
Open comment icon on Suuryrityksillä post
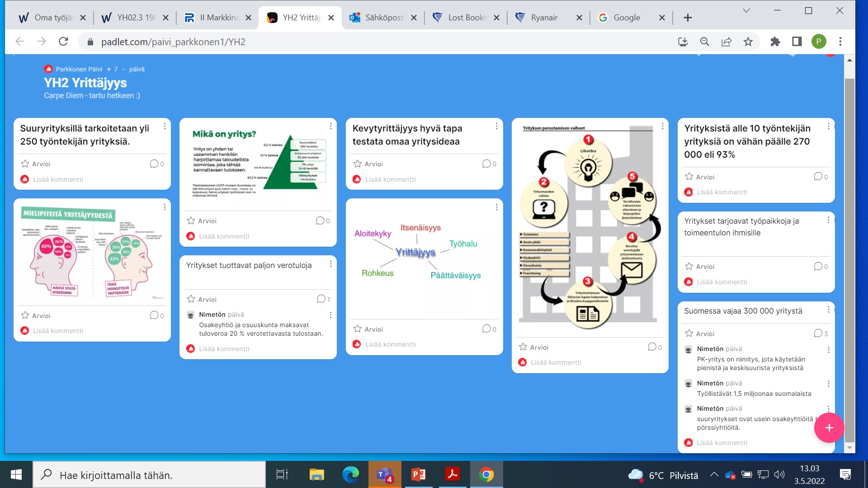[x=154, y=164]
